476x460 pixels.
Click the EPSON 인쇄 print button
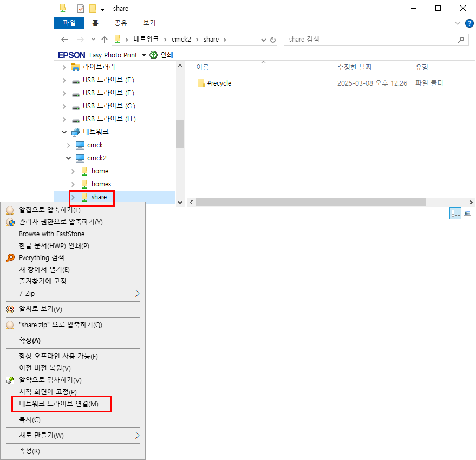coord(161,55)
